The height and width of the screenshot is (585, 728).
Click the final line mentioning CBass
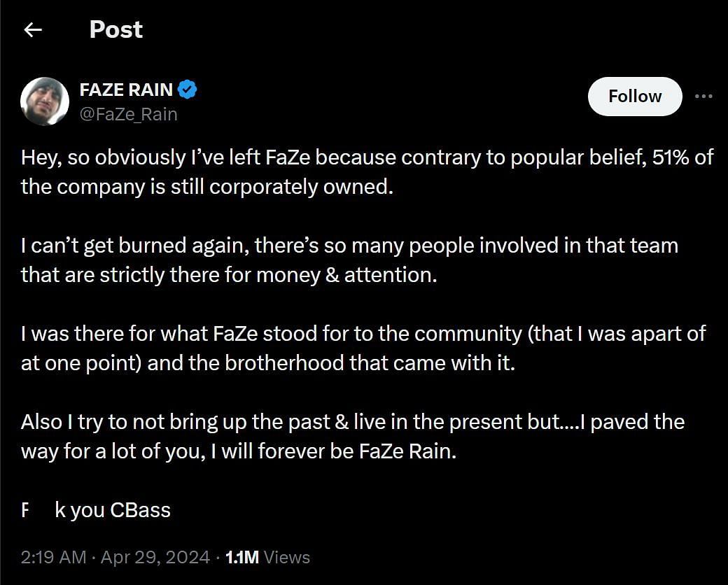(97, 510)
